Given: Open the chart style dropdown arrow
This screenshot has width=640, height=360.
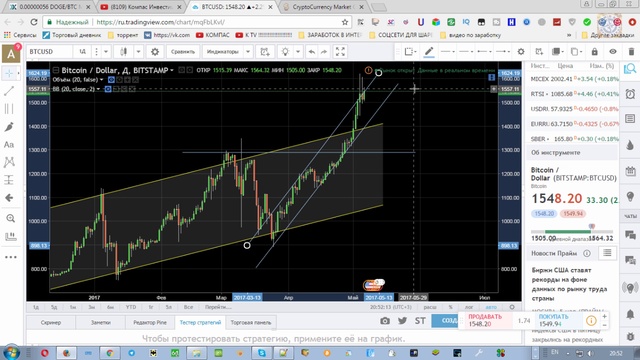Looking at the screenshot, I should (x=138, y=52).
